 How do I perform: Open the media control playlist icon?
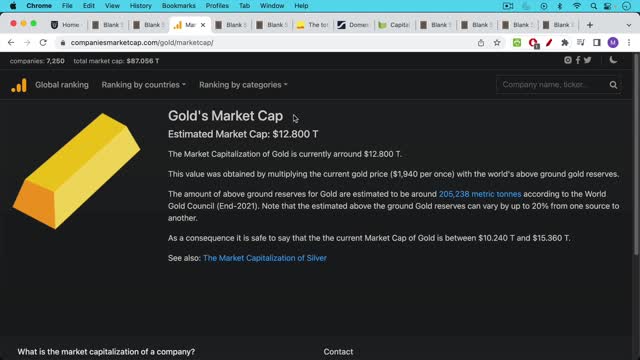pyautogui.click(x=581, y=42)
